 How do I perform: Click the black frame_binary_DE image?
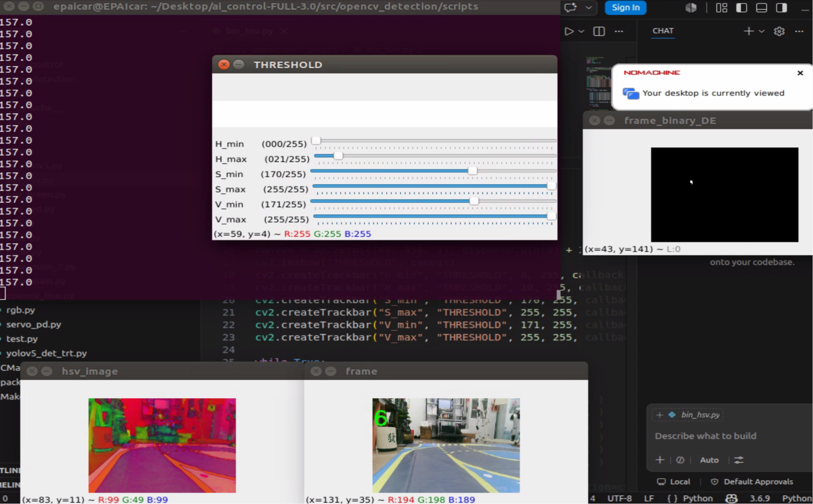[725, 195]
